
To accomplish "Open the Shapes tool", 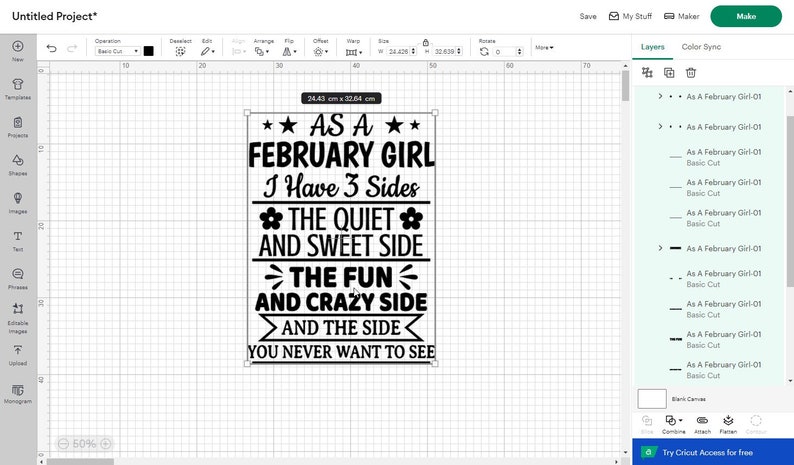I will click(x=18, y=165).
